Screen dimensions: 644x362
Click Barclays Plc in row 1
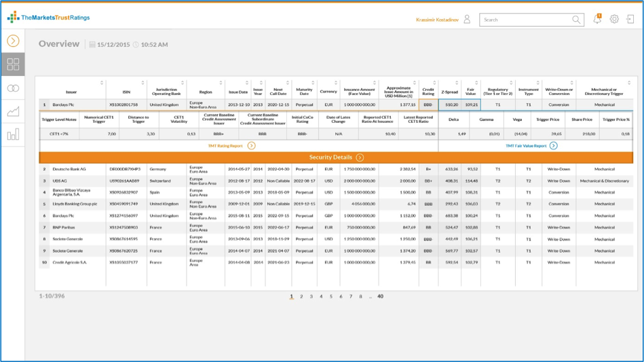63,105
